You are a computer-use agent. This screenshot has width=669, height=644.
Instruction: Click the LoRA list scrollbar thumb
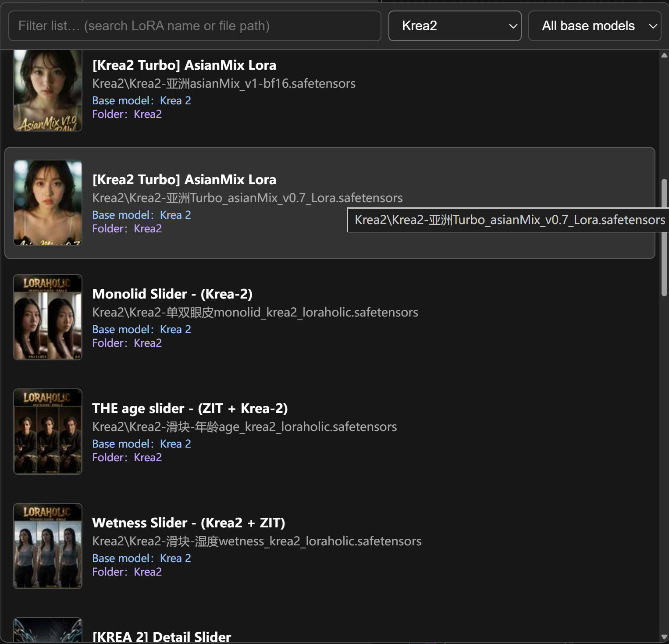coord(665,238)
